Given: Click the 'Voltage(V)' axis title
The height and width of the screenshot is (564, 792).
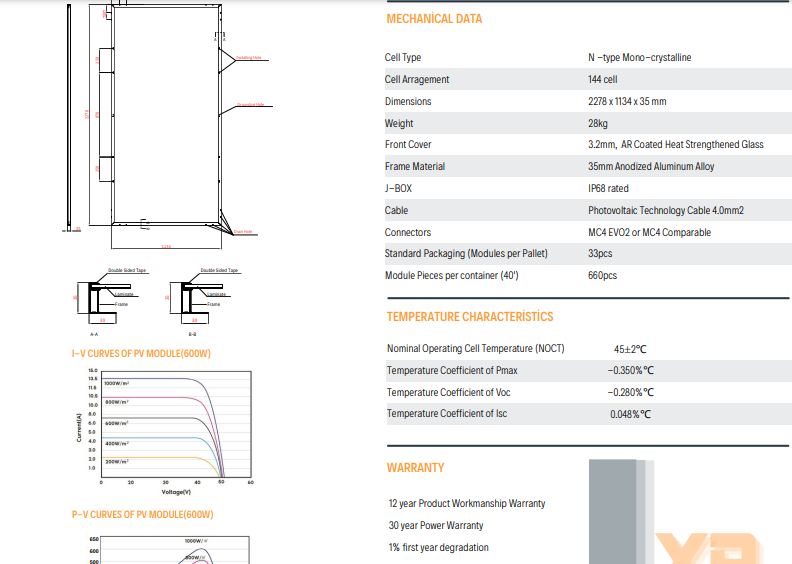Looking at the screenshot, I should point(176,492).
